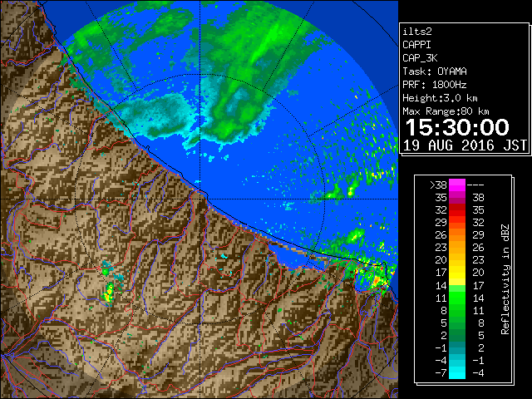This screenshot has width=532, height=399.
Task: Click the magenta >38 color swatch
Action: tap(457, 185)
